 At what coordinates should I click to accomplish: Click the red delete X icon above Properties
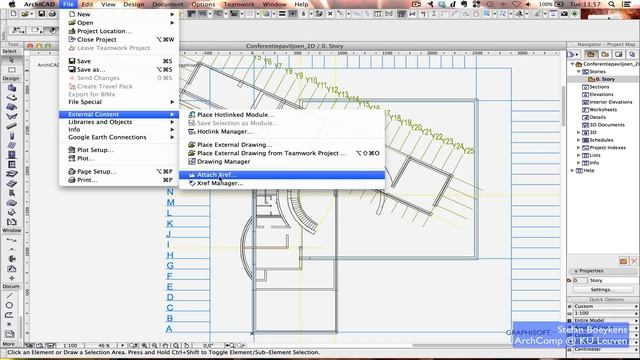(634, 261)
